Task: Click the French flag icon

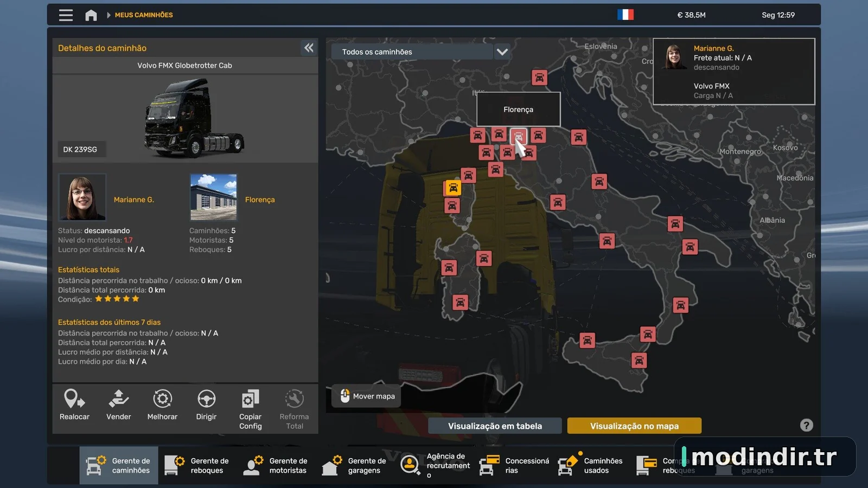Action: [626, 15]
